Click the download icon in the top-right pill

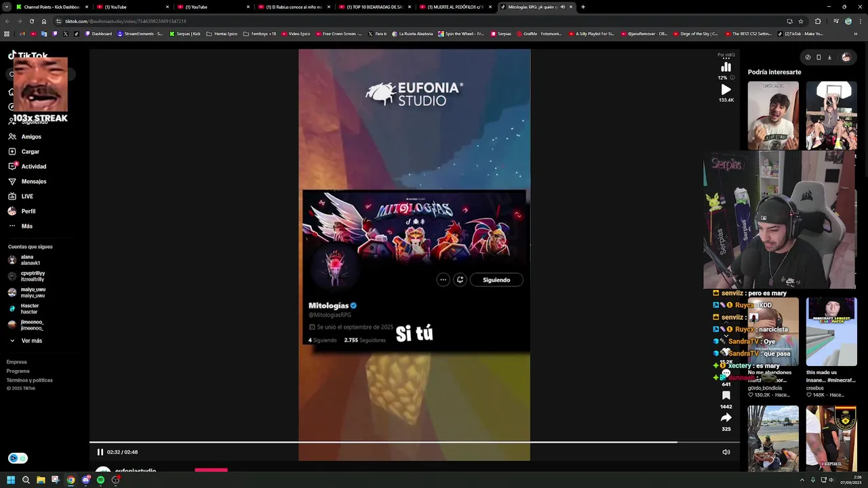point(829,58)
